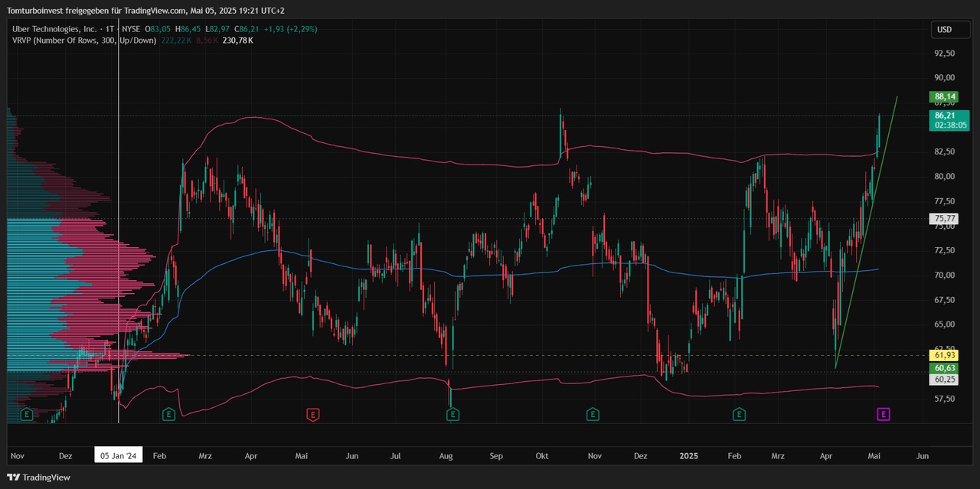Screen dimensions: 980x489
Task: Click the purple upcoming earnings marker
Action: 883,414
